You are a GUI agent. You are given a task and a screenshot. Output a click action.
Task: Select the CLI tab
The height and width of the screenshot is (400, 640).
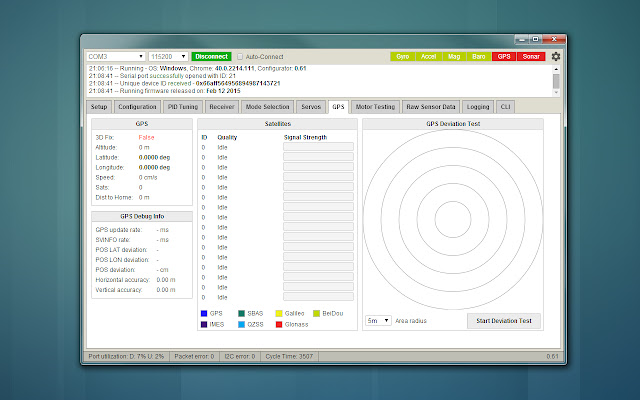point(505,105)
